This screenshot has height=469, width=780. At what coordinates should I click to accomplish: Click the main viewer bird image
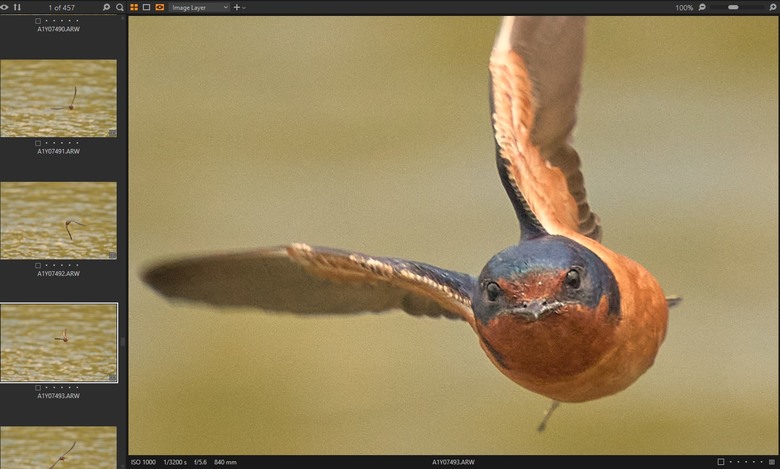(x=453, y=235)
